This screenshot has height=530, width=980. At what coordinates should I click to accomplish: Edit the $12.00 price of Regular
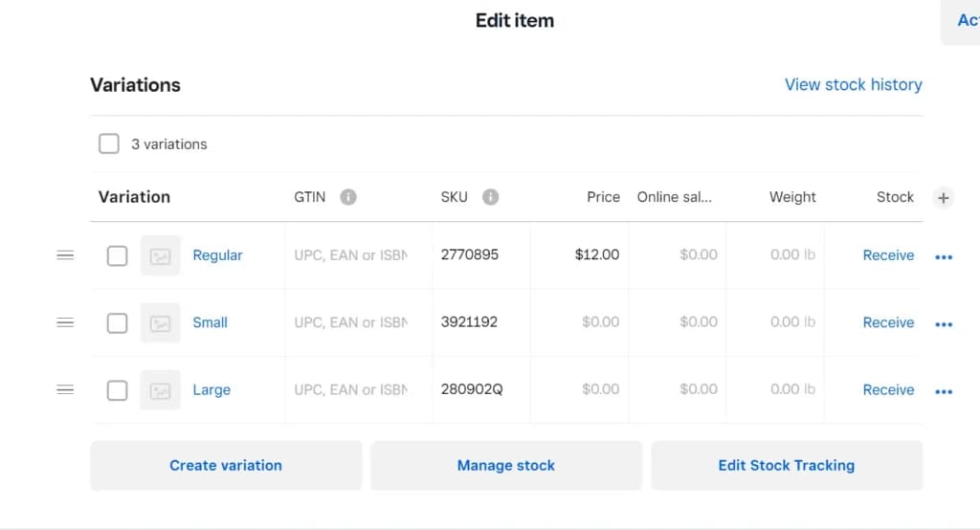coord(579,255)
